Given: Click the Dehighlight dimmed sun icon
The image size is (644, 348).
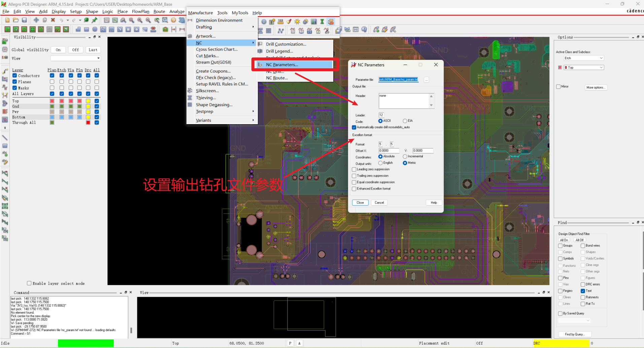Looking at the screenshot, I should pos(305,22).
